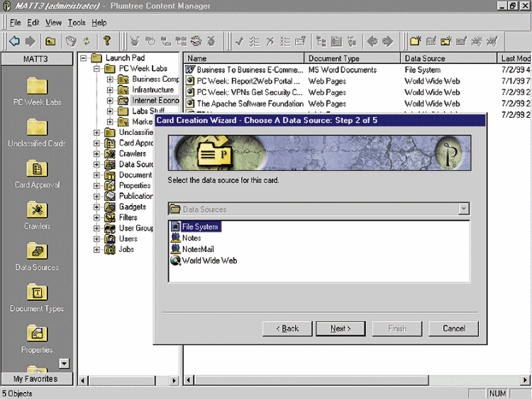This screenshot has height=399, width=532.
Task: Select Notes data source in wizard
Action: point(186,238)
